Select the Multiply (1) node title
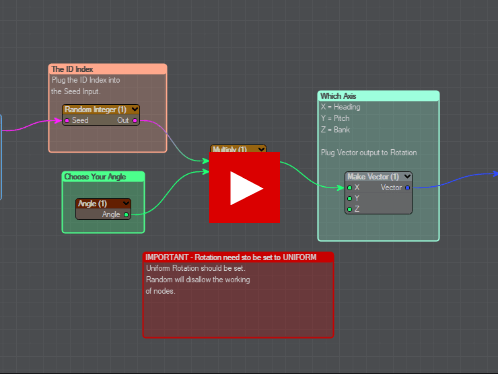This screenshot has height=374, width=498. (x=230, y=149)
